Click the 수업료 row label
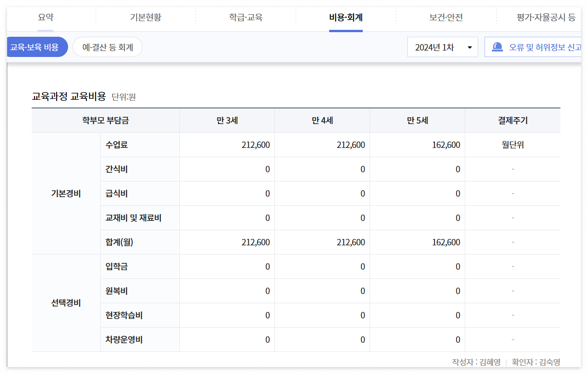The height and width of the screenshot is (374, 588). 115,145
